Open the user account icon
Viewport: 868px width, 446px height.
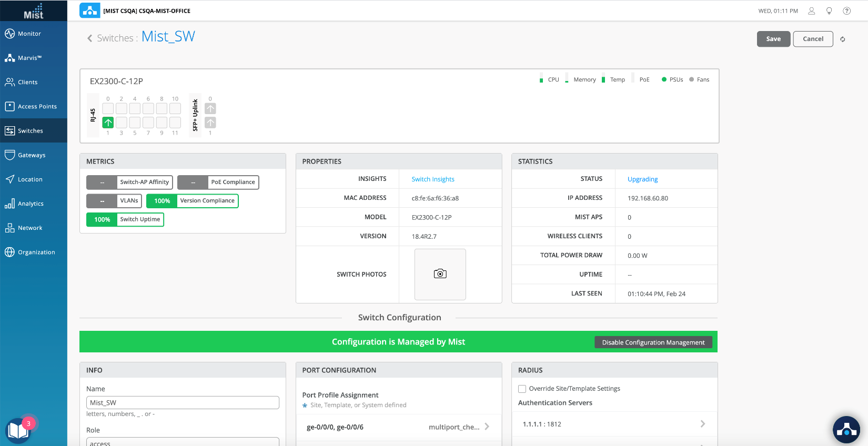point(812,11)
